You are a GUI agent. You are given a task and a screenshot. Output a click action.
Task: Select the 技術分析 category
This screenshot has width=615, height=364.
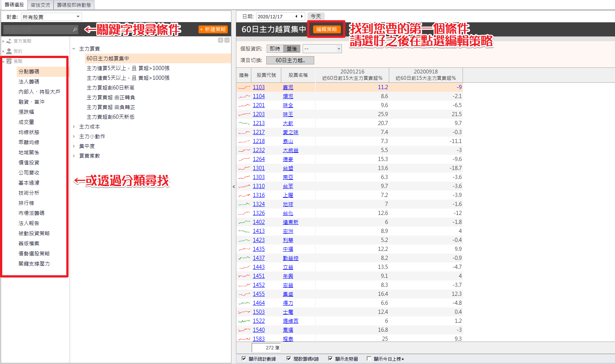pos(29,193)
